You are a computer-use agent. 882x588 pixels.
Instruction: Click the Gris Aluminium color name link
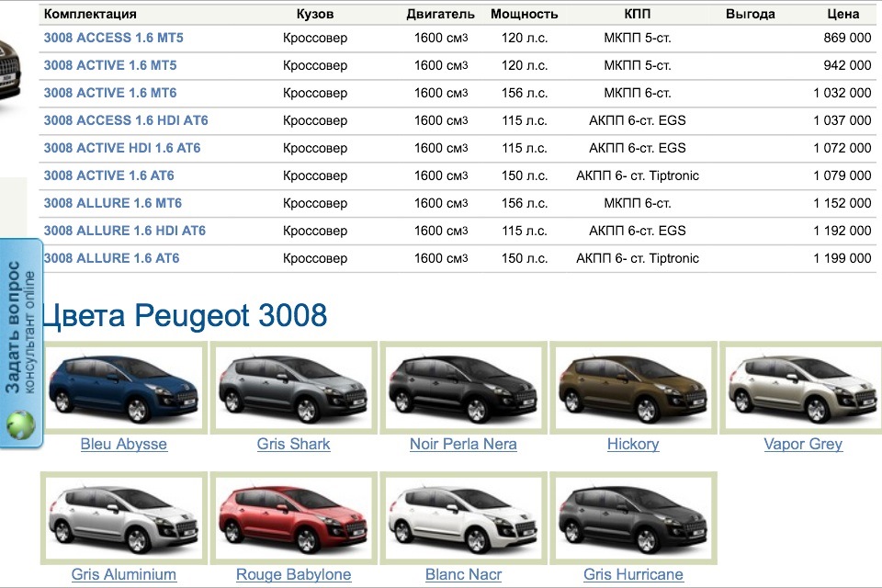coord(124,574)
